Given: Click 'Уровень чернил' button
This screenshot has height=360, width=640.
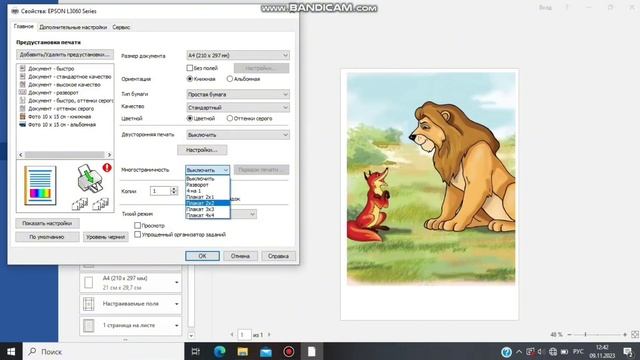Looking at the screenshot, I should (106, 237).
